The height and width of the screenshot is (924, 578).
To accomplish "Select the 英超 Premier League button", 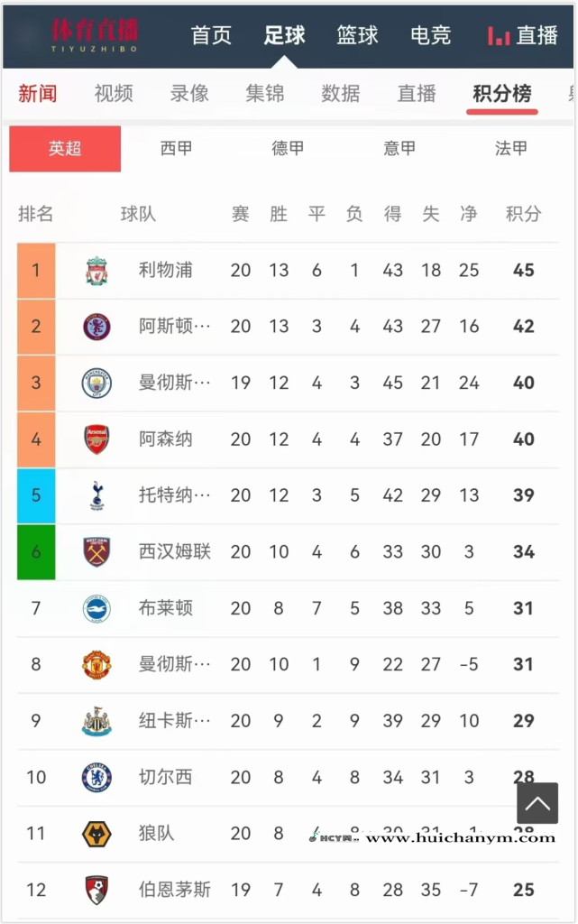I will click(x=65, y=148).
